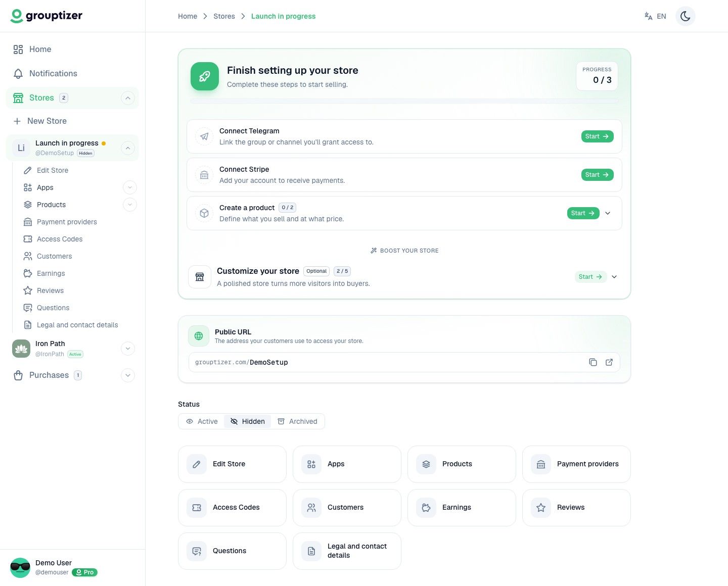Set store status to Active
Viewport: 728px width, 586px height.
point(202,421)
